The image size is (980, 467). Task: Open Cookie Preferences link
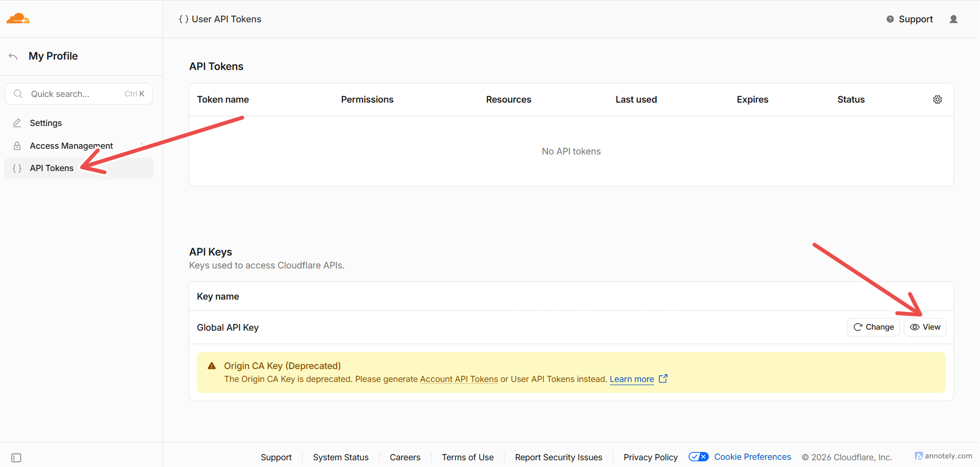[753, 457]
